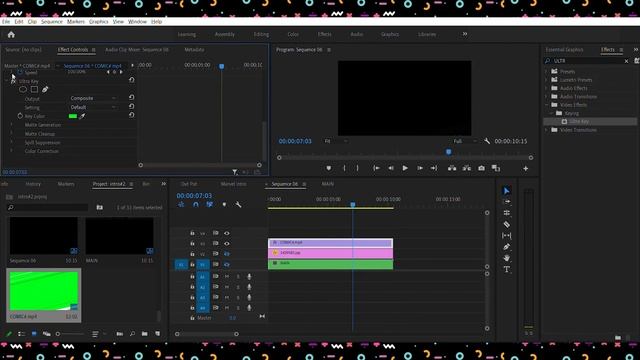Viewport: 640px width, 360px height.
Task: Click Mark In button
Action: tap(344, 168)
